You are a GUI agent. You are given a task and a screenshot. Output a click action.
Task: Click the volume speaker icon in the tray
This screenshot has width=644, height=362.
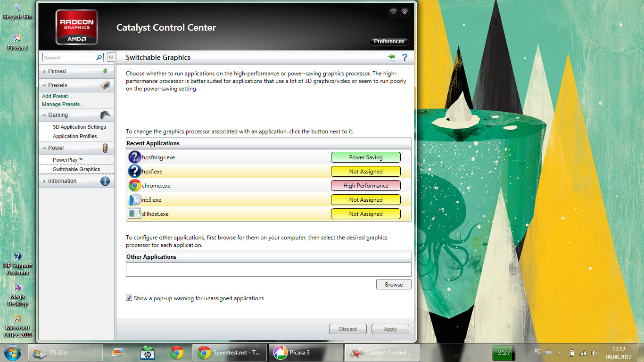click(594, 353)
